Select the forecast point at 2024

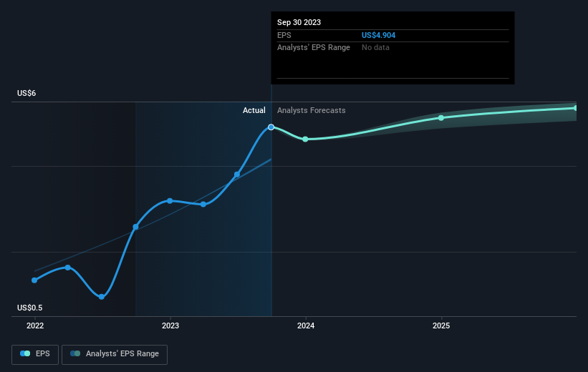click(x=305, y=139)
